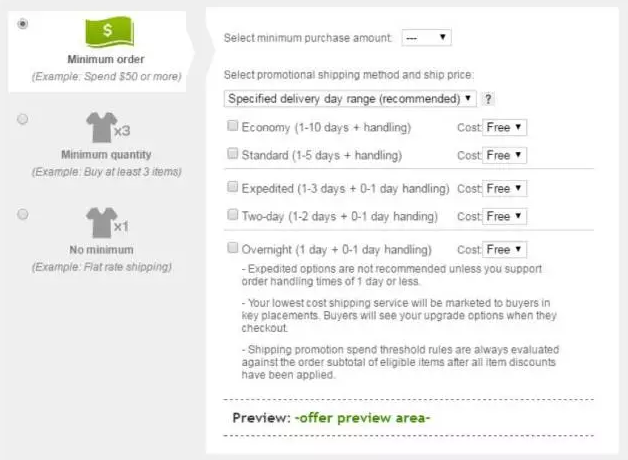The image size is (628, 460).
Task: Select the No minimum radio button
Action: pyautogui.click(x=23, y=213)
